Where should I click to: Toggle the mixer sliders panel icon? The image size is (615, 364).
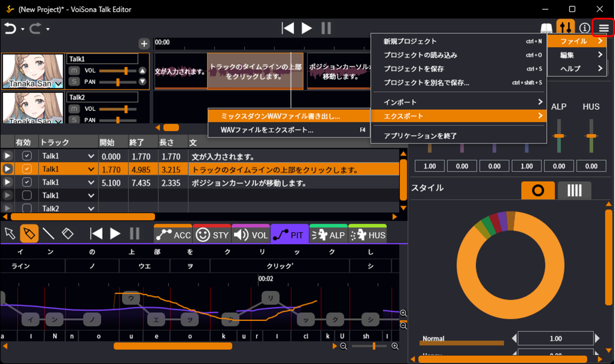pyautogui.click(x=566, y=28)
